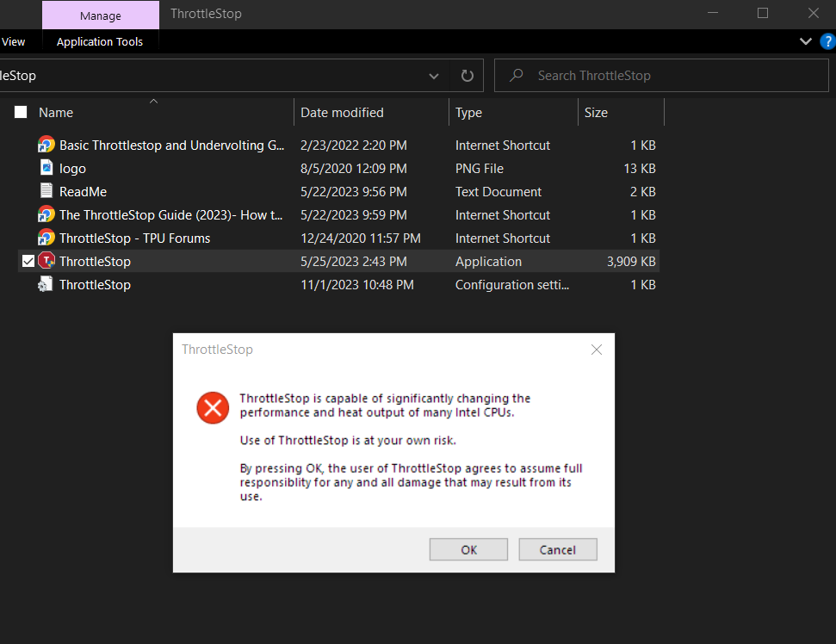Click the 'Text Document' type cell

(498, 192)
